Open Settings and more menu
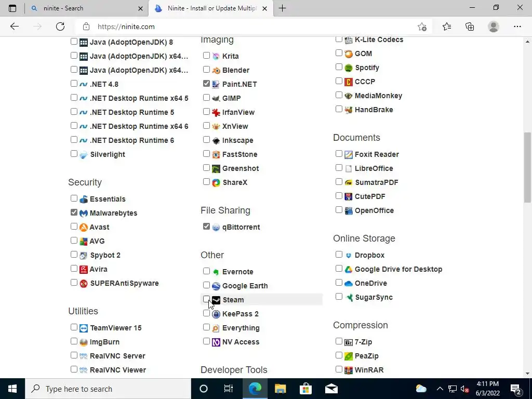The width and height of the screenshot is (532, 399). pyautogui.click(x=517, y=26)
